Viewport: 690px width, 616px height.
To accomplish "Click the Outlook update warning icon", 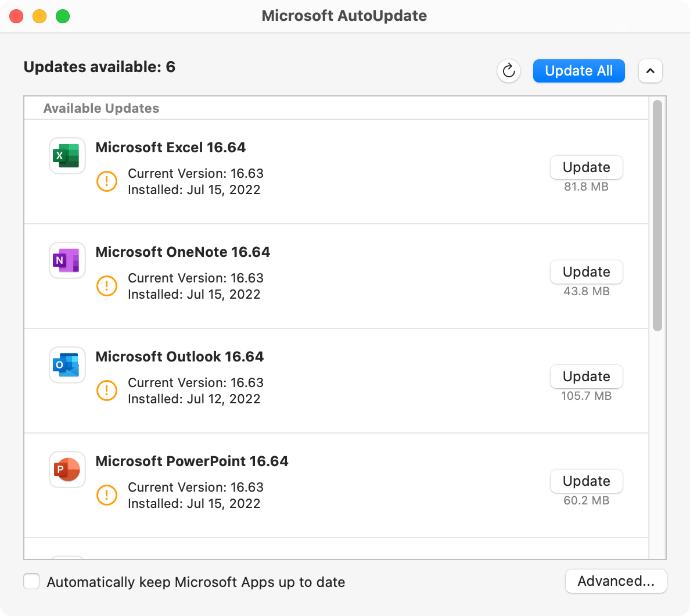I will coord(107,391).
